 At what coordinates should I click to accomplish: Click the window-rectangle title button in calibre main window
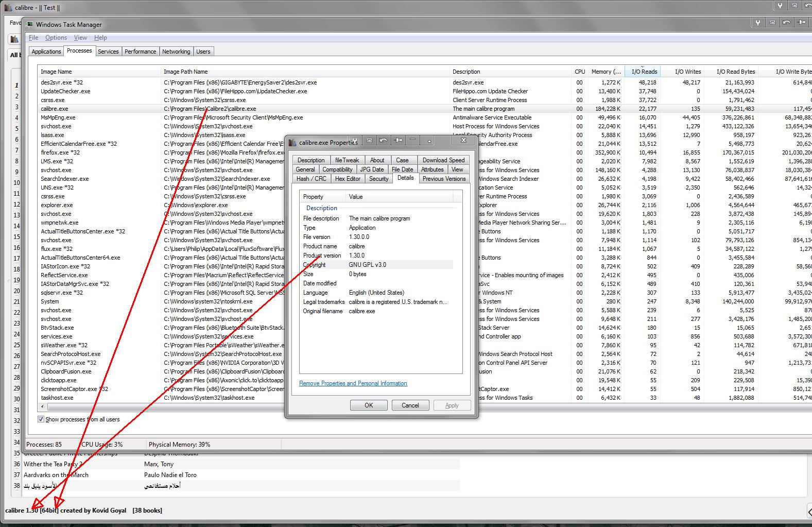(794, 6)
